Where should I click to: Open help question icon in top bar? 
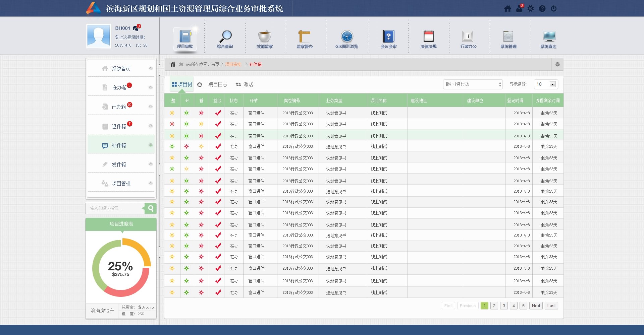click(x=542, y=9)
